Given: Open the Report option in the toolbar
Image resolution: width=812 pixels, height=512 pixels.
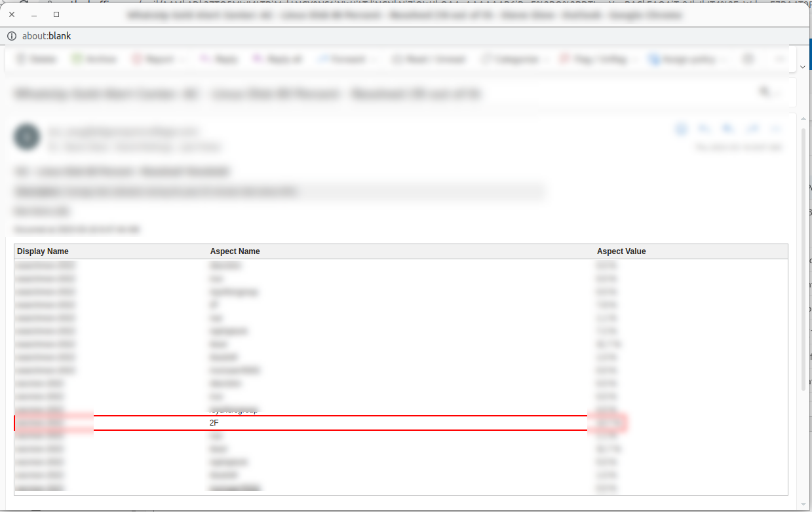Looking at the screenshot, I should click(x=160, y=59).
